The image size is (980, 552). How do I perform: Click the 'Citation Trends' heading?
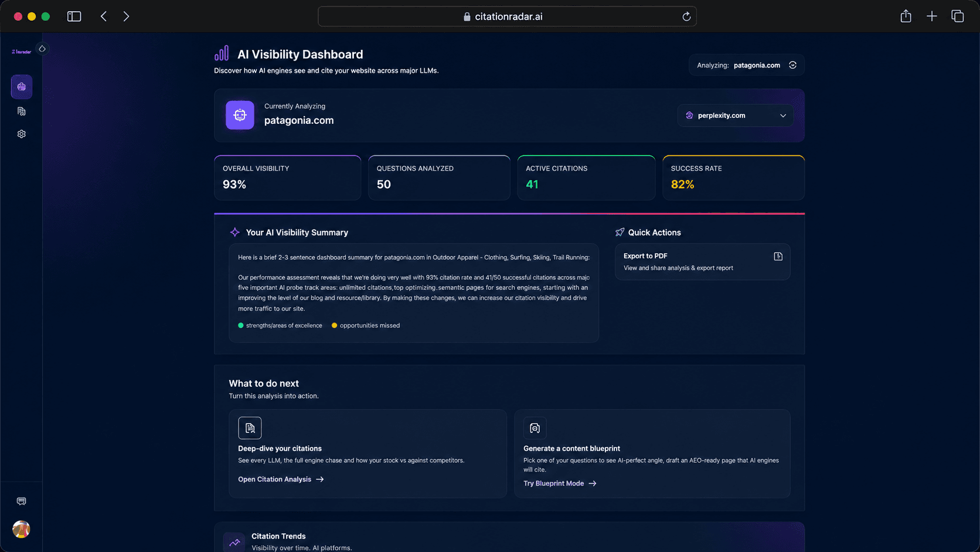278,536
